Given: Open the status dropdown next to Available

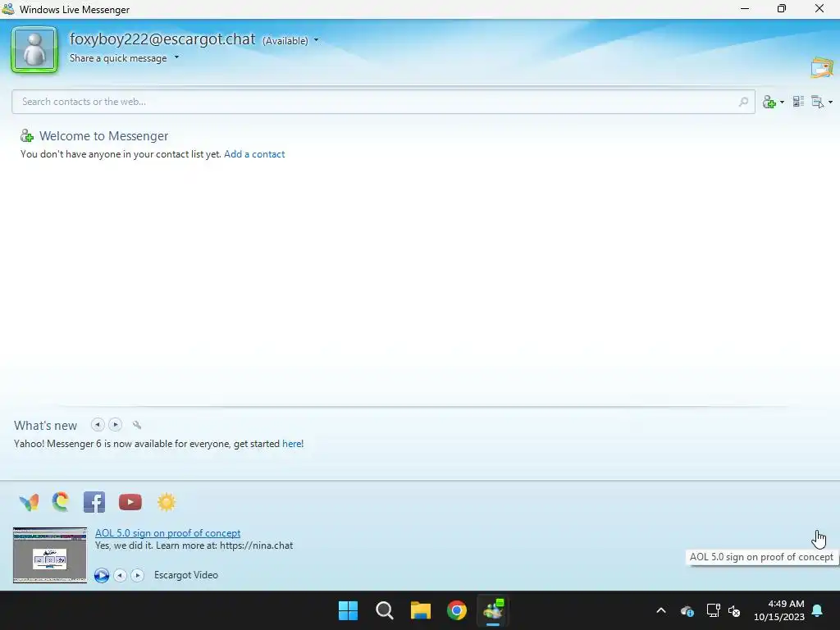Looking at the screenshot, I should [316, 40].
